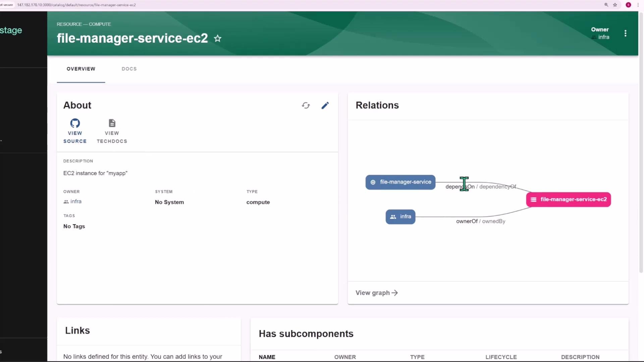Viewport: 644px width, 362px height.
Task: Click the DESCRIPTION column header in subcomponents
Action: pos(580,357)
